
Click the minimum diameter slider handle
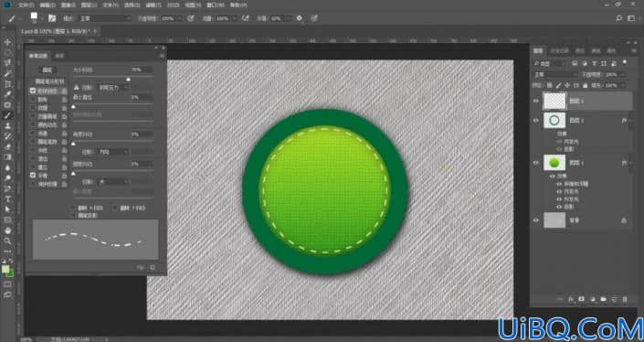[x=73, y=107]
